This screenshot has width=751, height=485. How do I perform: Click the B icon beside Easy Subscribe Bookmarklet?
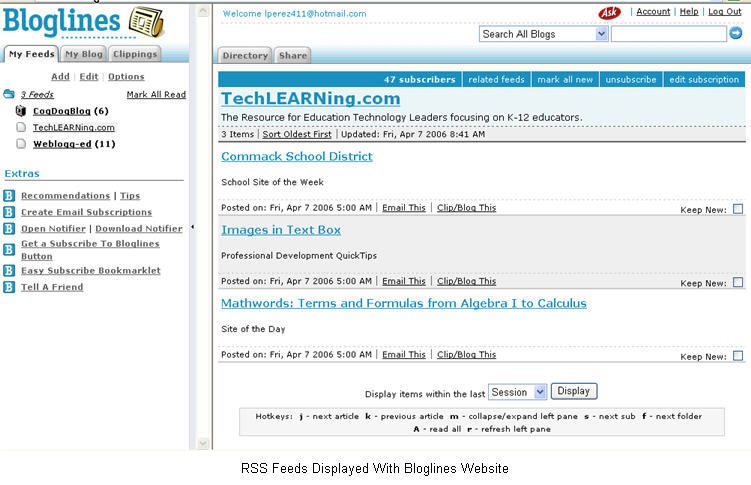coord(9,271)
